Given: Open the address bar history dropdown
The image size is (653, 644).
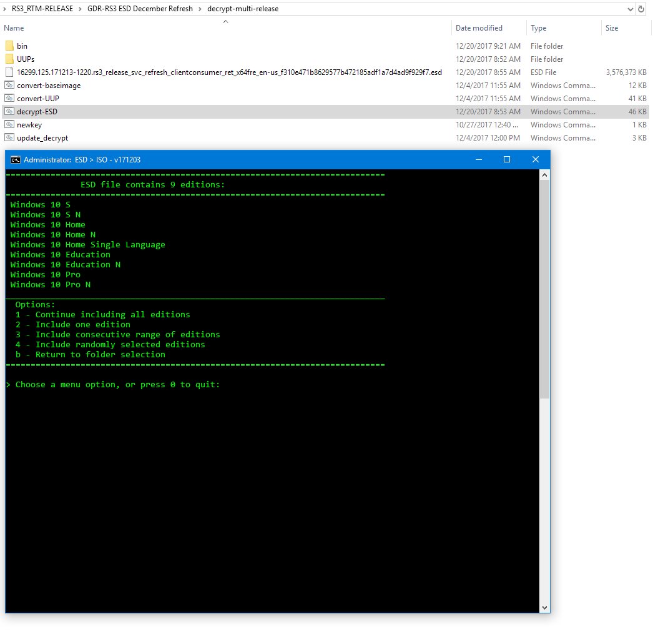Looking at the screenshot, I should pos(630,9).
